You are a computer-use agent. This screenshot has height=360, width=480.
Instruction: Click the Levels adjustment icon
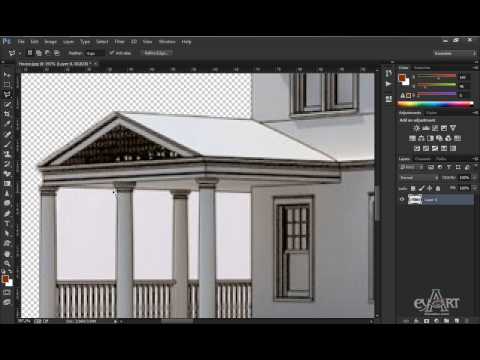pyautogui.click(x=426, y=128)
